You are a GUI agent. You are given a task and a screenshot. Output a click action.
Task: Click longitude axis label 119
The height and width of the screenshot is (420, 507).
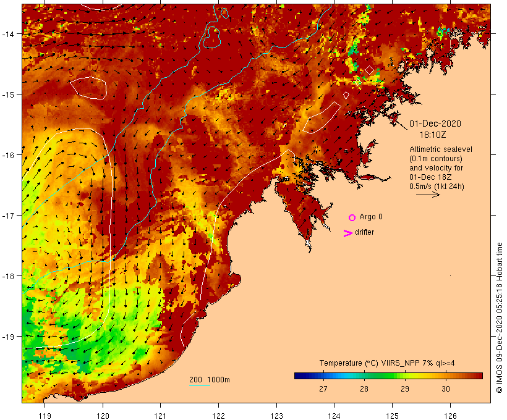pos(45,416)
